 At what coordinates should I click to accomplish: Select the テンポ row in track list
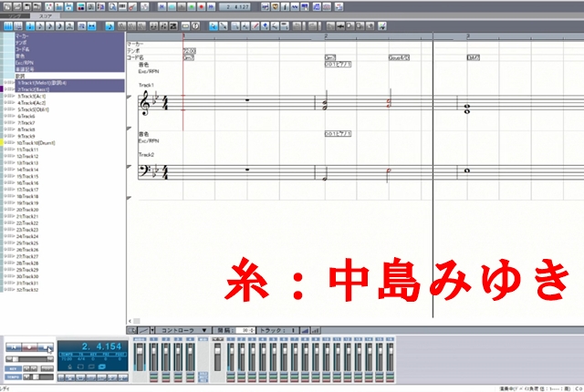coord(69,43)
